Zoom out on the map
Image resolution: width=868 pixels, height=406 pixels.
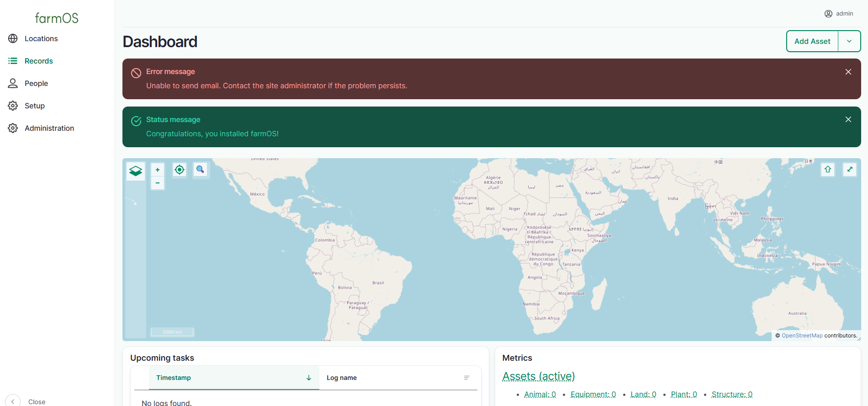coord(158,183)
